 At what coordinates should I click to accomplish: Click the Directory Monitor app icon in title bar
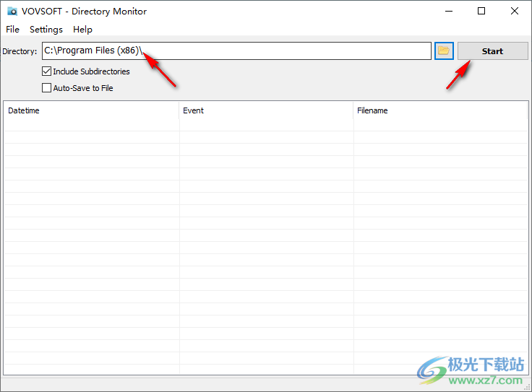[12, 11]
